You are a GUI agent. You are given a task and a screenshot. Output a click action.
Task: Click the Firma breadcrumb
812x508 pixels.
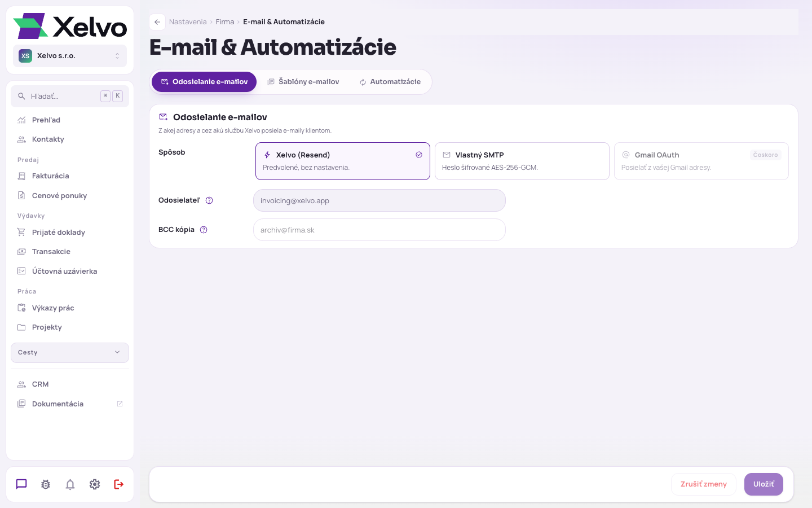[x=225, y=22]
